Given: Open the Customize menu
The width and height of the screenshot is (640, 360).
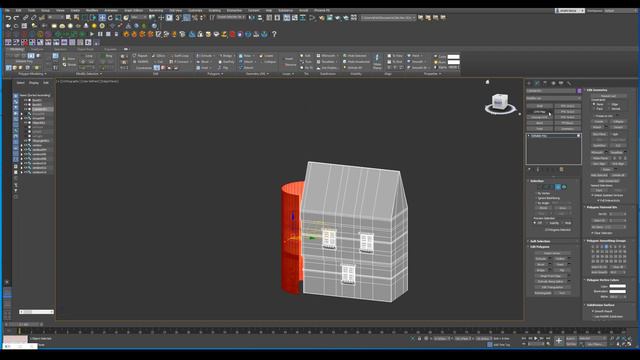Looking at the screenshot, I should 195,10.
